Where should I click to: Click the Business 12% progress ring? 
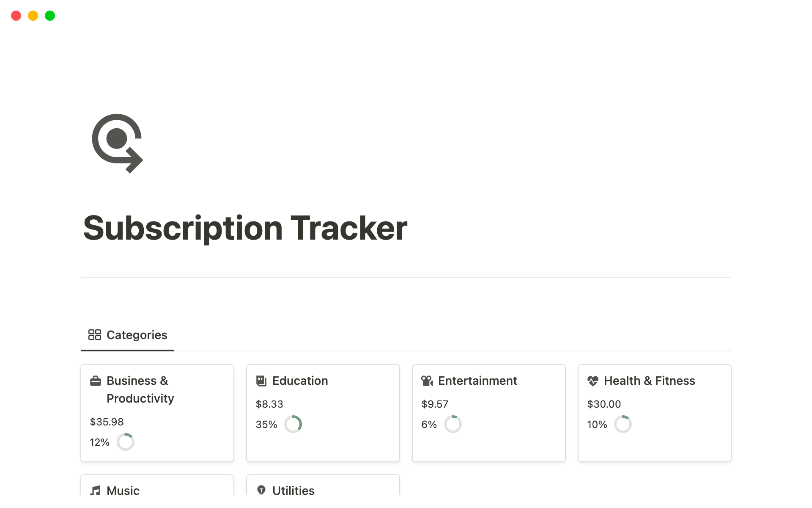click(x=126, y=442)
